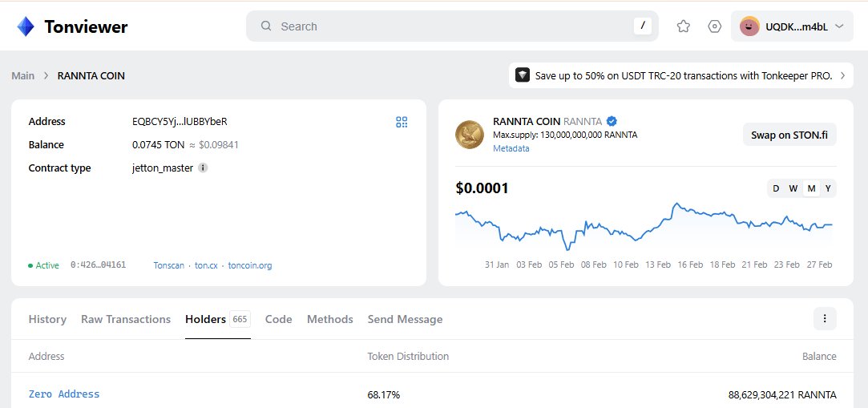
Task: Click the Swap on STON.fi button
Action: point(789,135)
